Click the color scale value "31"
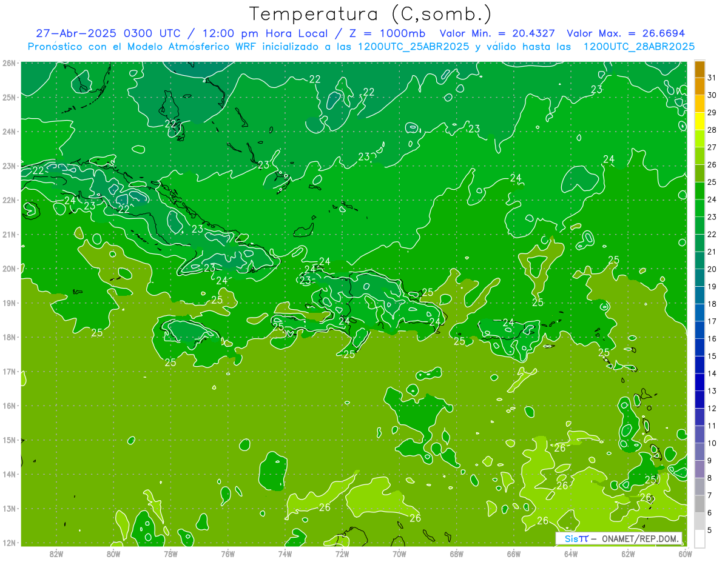 click(712, 78)
